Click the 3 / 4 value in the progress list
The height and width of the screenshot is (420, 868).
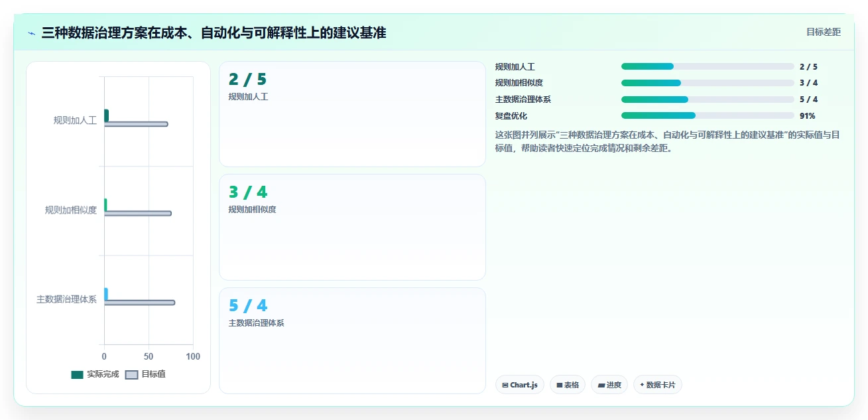click(x=809, y=83)
